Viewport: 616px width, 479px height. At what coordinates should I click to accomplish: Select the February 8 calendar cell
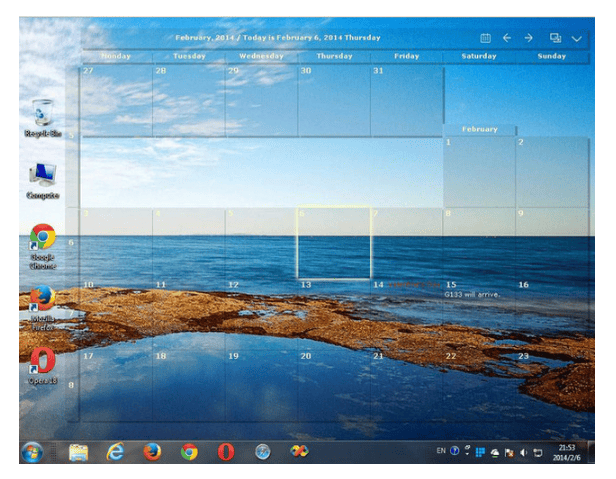point(479,244)
